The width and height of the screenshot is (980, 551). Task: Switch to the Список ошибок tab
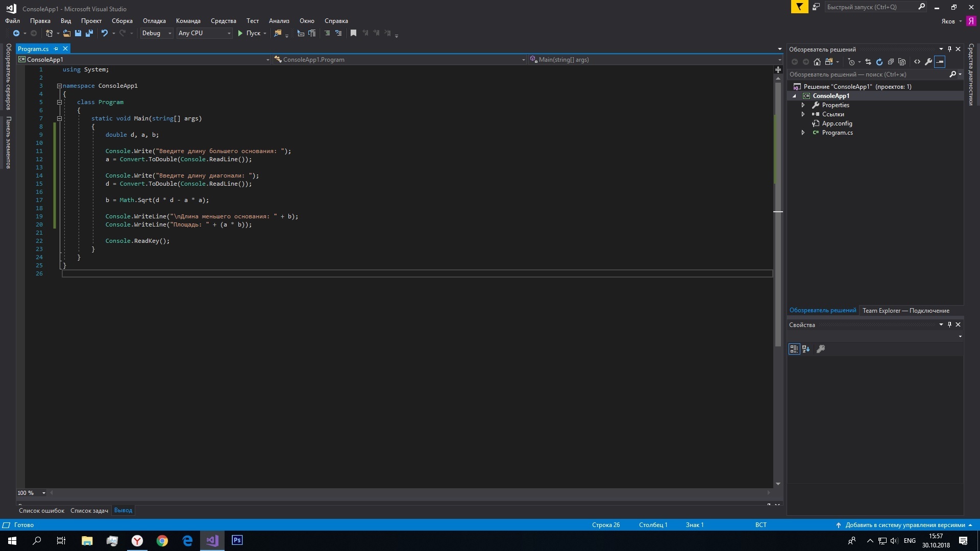pyautogui.click(x=41, y=510)
